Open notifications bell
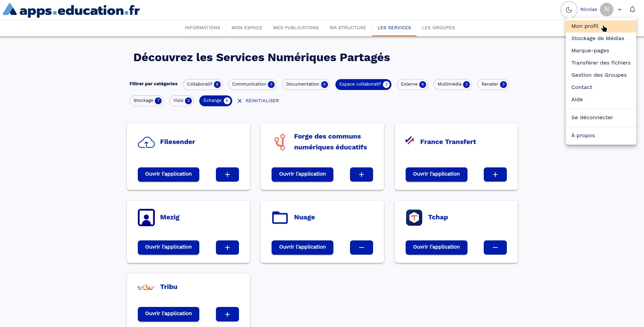The image size is (644, 327). pyautogui.click(x=632, y=10)
